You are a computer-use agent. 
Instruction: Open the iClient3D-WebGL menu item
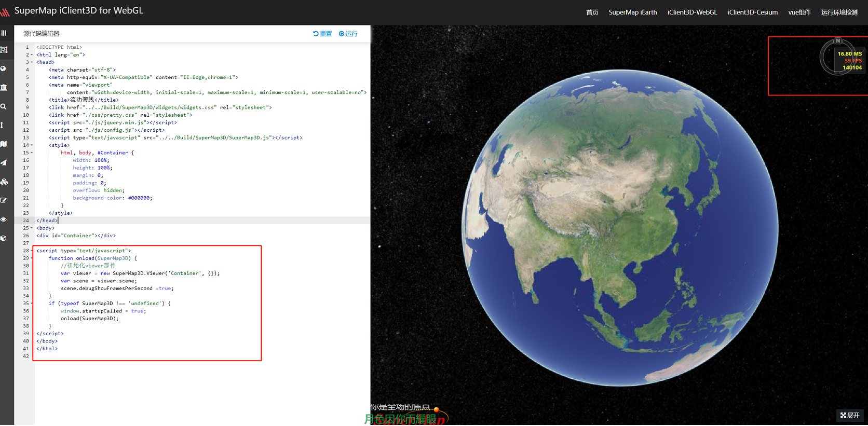point(692,12)
